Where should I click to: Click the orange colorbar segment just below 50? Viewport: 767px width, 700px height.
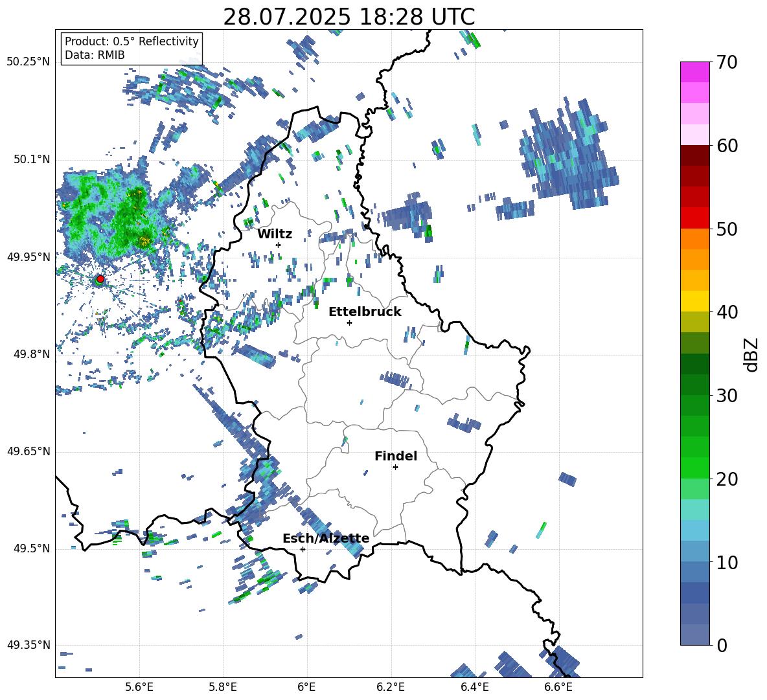[x=694, y=239]
